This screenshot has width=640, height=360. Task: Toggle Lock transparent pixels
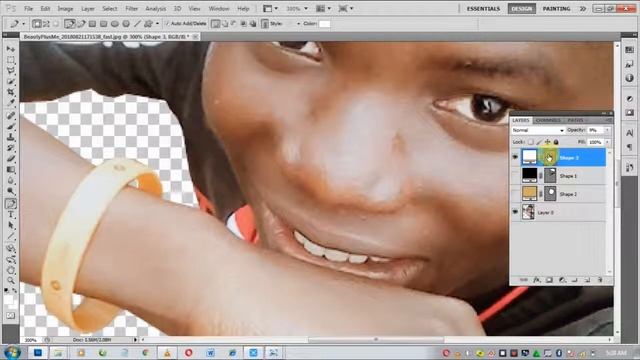tap(531, 142)
